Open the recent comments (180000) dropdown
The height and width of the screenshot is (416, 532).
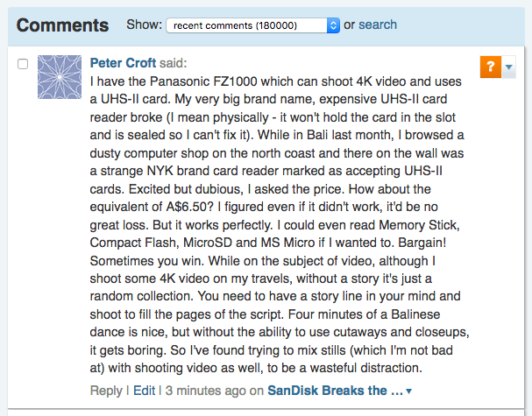(x=252, y=25)
